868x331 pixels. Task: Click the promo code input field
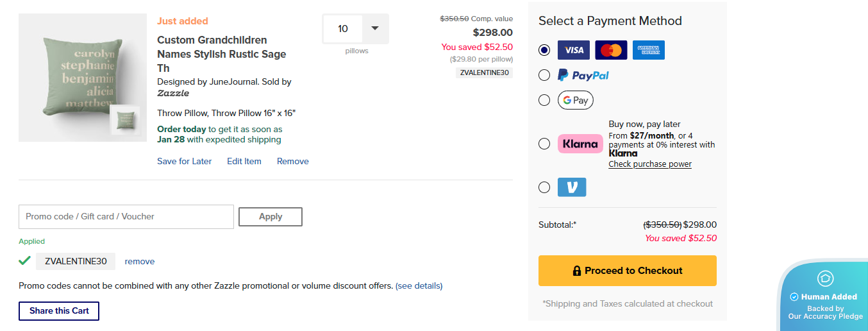click(126, 217)
